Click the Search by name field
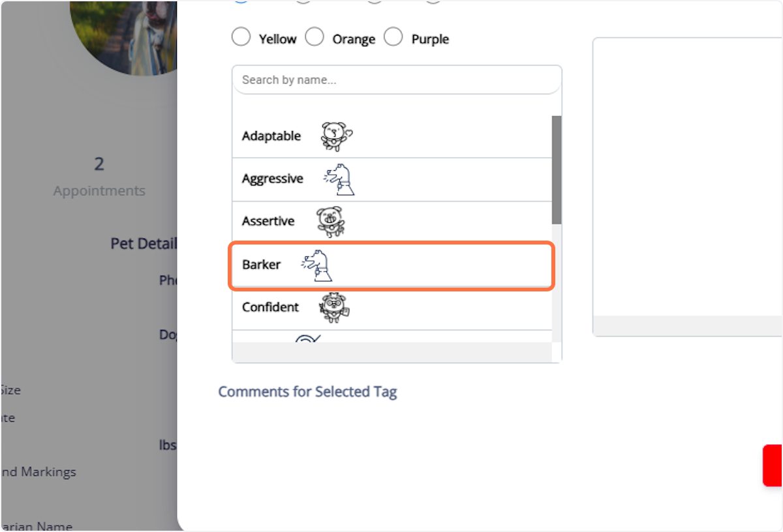783x532 pixels. pyautogui.click(x=397, y=79)
